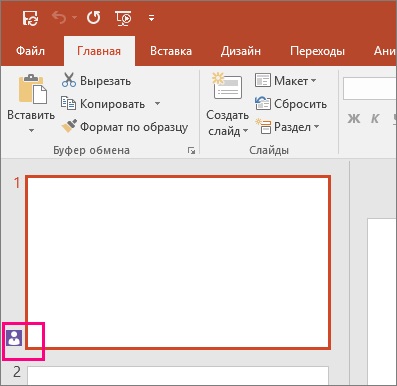Switch to the Главная tab
397x386 pixels.
click(99, 51)
